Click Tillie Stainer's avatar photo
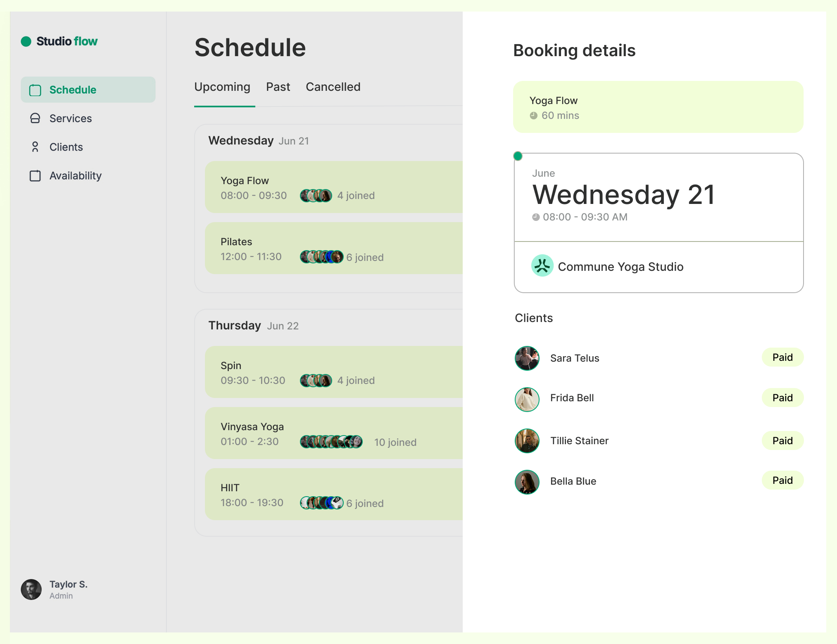Viewport: 837px width, 644px height. pos(527,440)
